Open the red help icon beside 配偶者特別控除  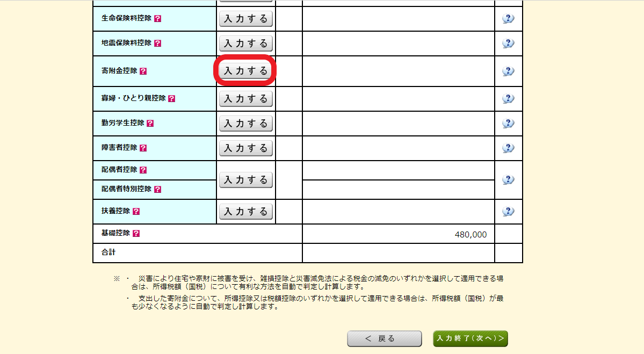click(158, 189)
